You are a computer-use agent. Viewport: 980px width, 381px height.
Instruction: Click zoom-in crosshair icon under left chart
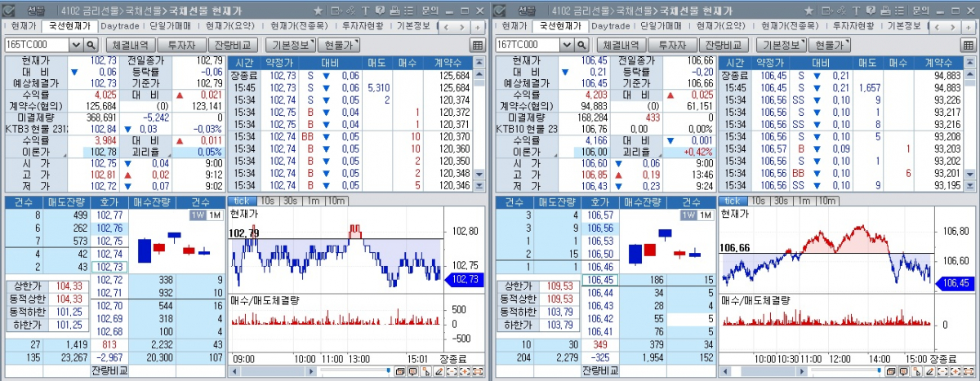click(465, 371)
